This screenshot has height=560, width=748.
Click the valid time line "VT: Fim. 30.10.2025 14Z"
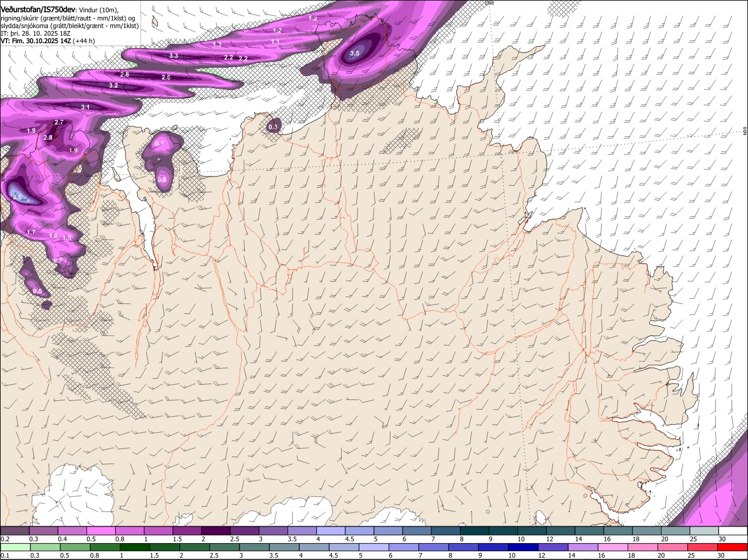(36, 41)
